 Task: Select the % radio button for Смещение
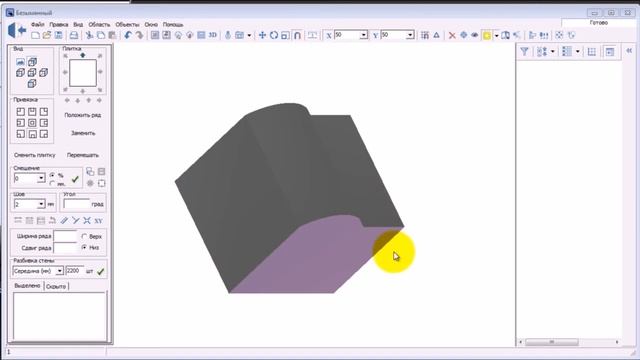[x=52, y=175]
